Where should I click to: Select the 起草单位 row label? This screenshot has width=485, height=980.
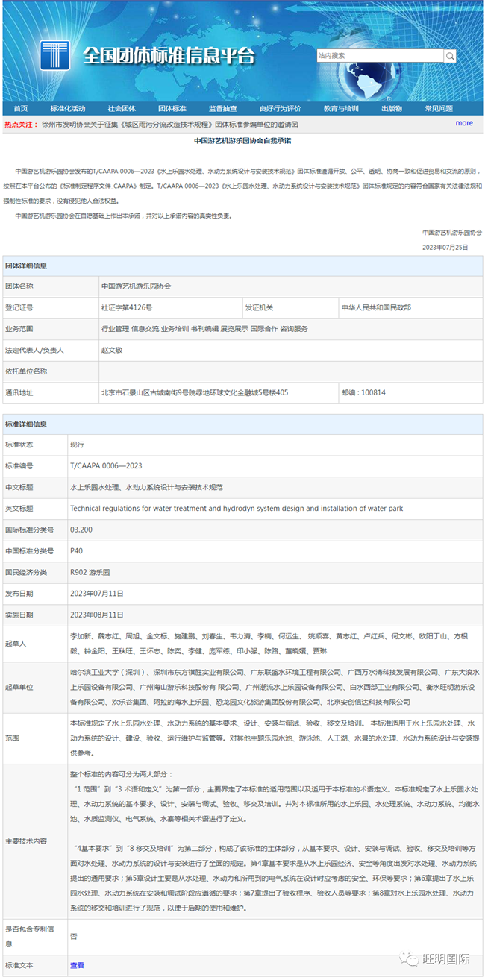coord(19,687)
